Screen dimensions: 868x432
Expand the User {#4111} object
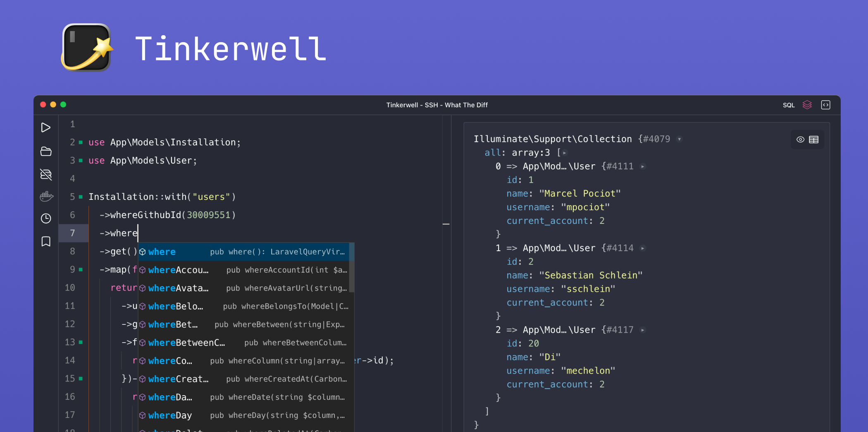[643, 166]
